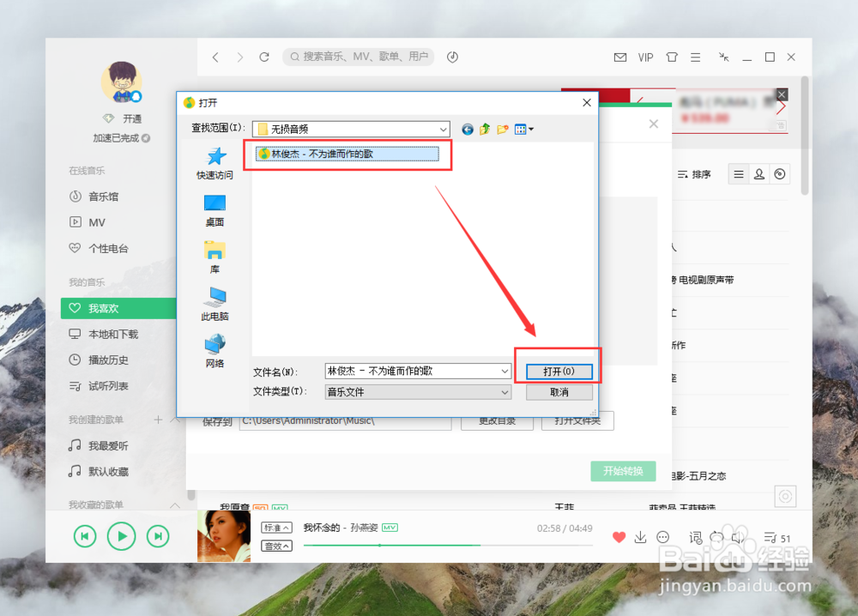
Task: Open the 排序 sort option
Action: (x=694, y=174)
